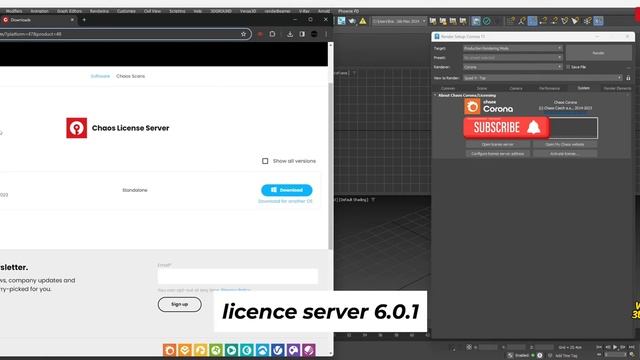Open the browser downloads icon
Image resolution: width=640 pixels, height=360 pixels.
point(290,34)
